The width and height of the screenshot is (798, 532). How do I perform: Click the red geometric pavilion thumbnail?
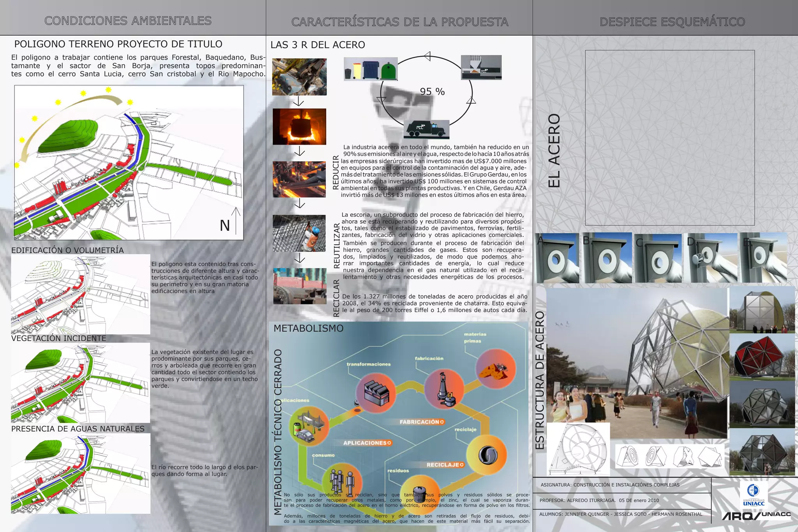coord(762,357)
